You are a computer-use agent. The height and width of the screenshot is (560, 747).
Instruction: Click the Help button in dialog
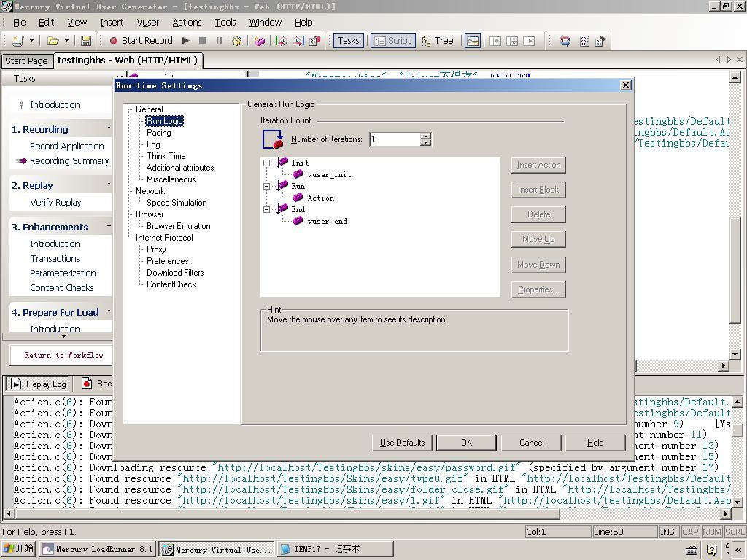[x=595, y=443]
